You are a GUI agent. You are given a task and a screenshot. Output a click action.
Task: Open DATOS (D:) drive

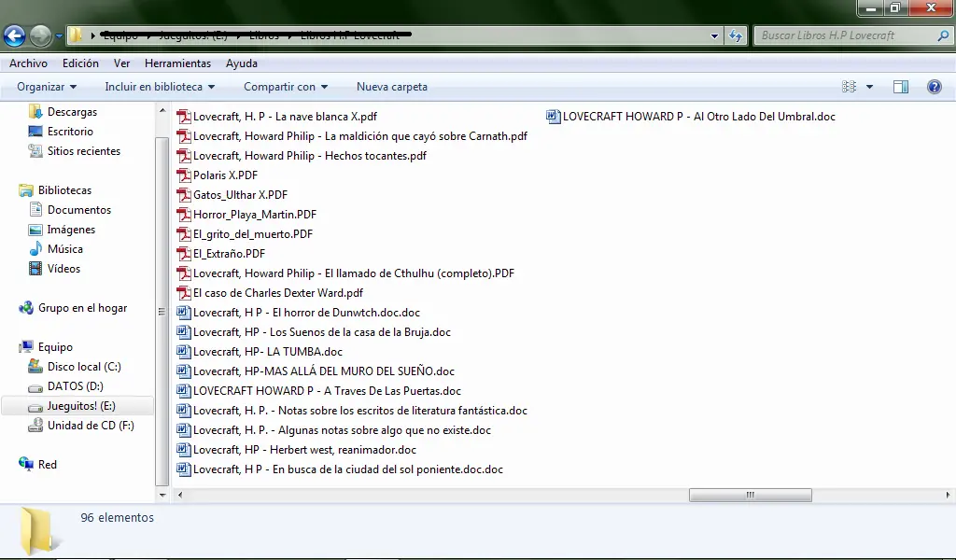click(75, 386)
